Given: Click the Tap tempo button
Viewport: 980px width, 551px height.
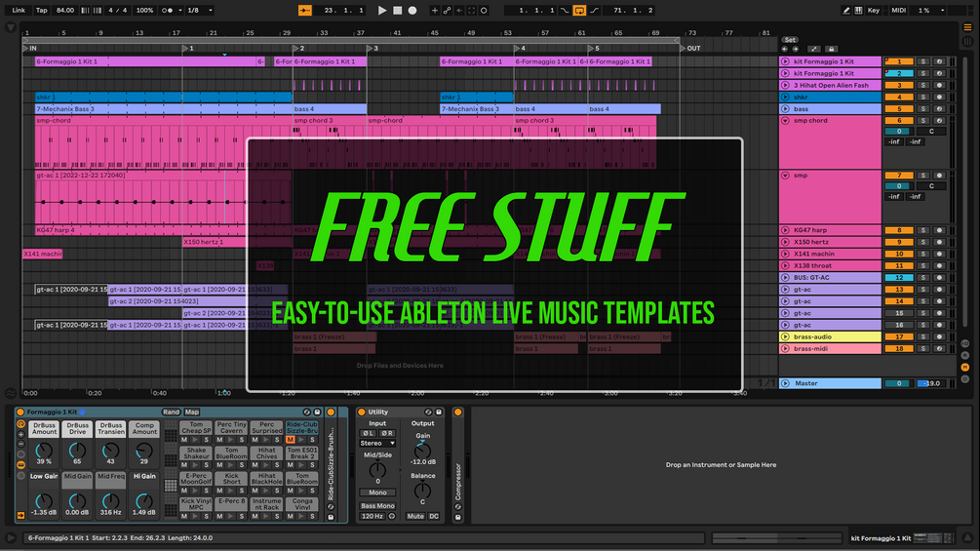Looking at the screenshot, I should point(41,10).
